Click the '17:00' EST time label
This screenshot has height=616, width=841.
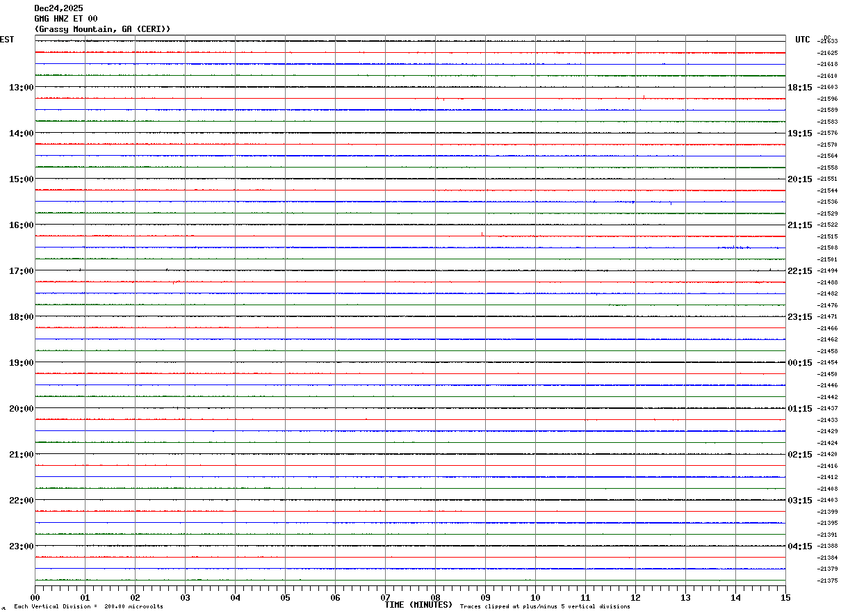[21, 271]
